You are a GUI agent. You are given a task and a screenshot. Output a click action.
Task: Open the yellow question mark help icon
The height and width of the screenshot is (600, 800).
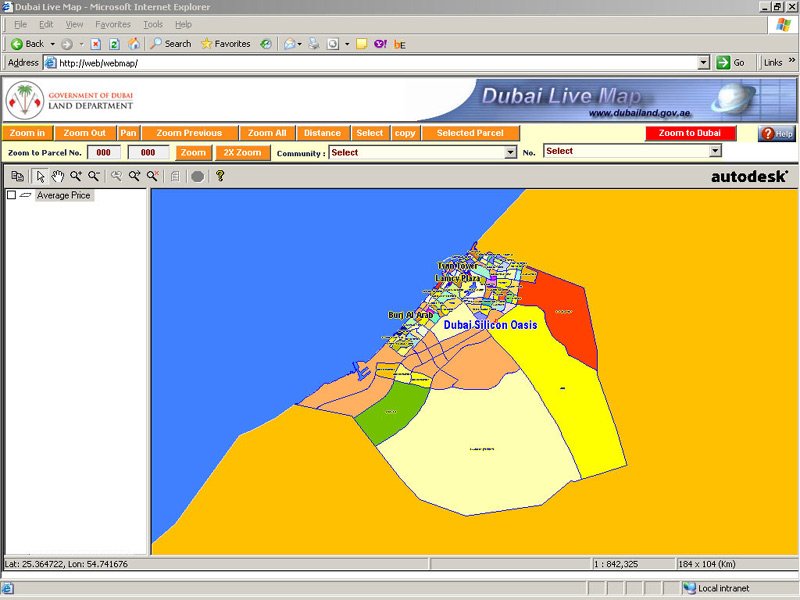[x=220, y=176]
